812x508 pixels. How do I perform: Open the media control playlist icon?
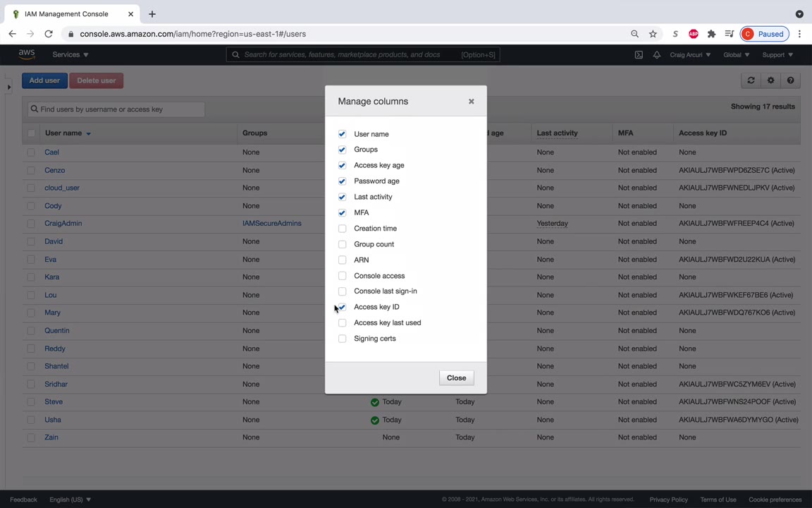729,34
